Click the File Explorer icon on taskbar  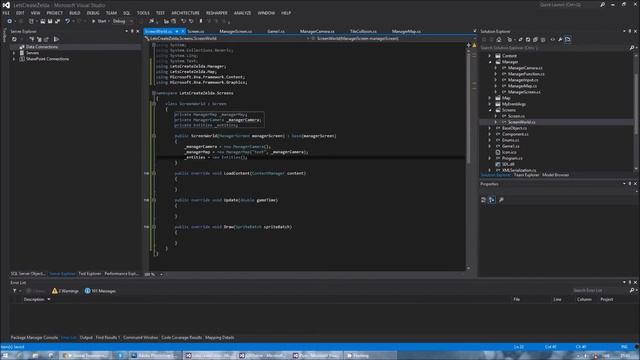(x=35, y=356)
